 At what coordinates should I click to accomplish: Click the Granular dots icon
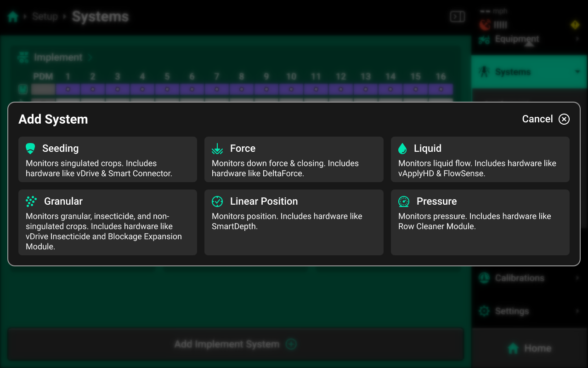pyautogui.click(x=31, y=201)
